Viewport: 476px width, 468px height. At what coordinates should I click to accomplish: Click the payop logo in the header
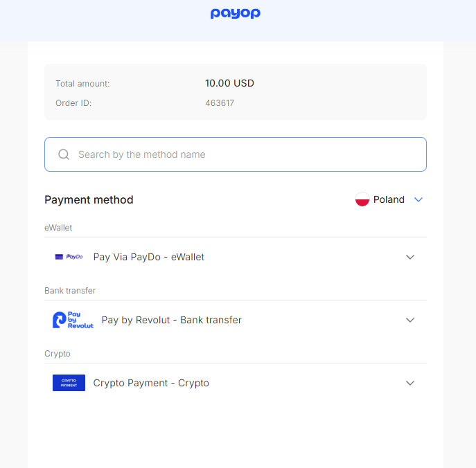click(x=236, y=13)
